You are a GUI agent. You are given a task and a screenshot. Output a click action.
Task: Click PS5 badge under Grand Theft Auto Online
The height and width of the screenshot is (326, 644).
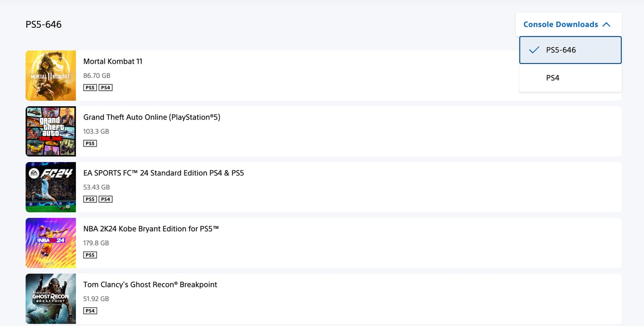click(x=90, y=143)
